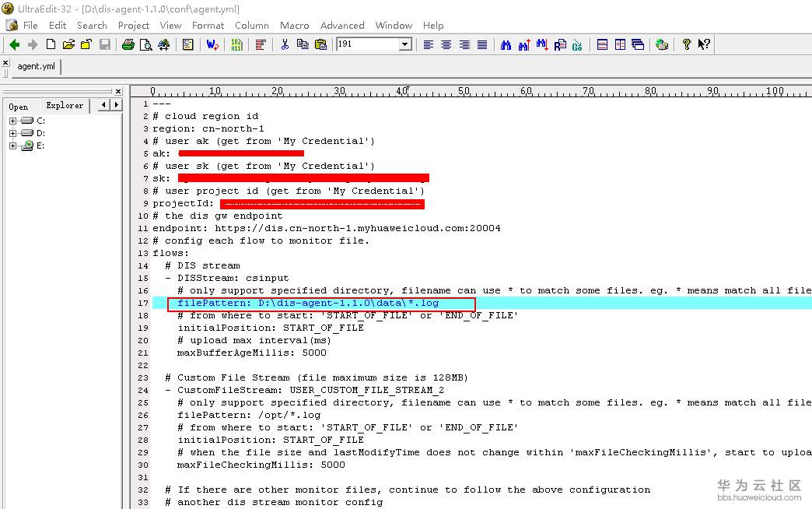Copy selection with the two-pages icon

pyautogui.click(x=303, y=44)
